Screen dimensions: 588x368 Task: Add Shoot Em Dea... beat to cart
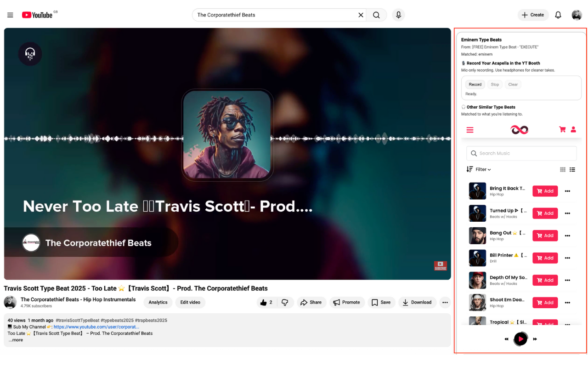pyautogui.click(x=545, y=303)
